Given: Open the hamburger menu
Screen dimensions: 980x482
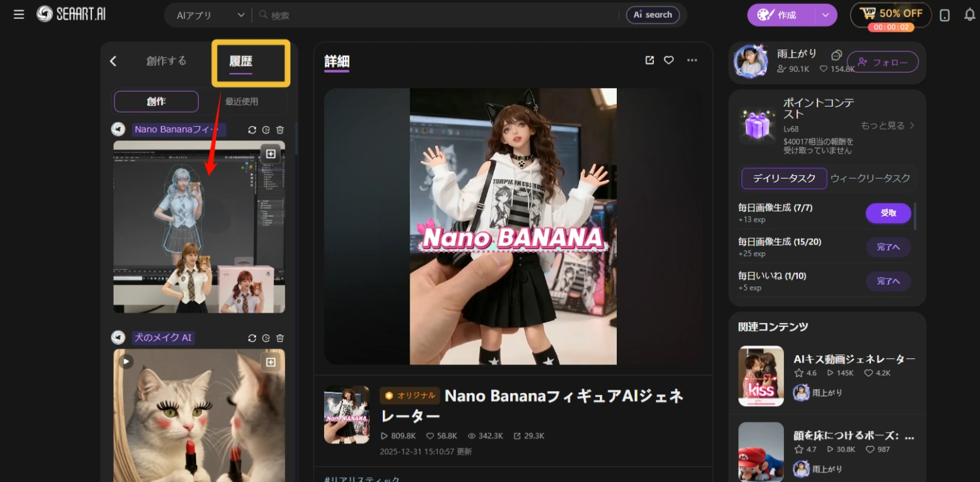Looking at the screenshot, I should coord(19,14).
